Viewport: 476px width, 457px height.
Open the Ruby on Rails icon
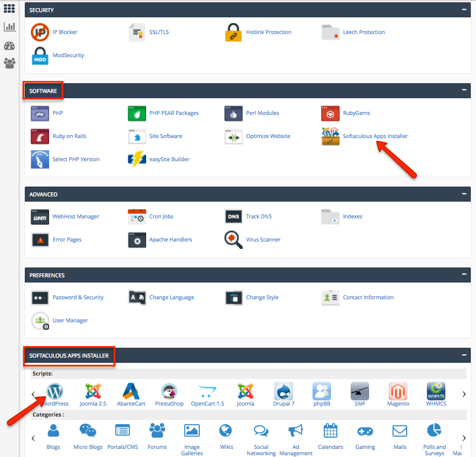[x=40, y=136]
